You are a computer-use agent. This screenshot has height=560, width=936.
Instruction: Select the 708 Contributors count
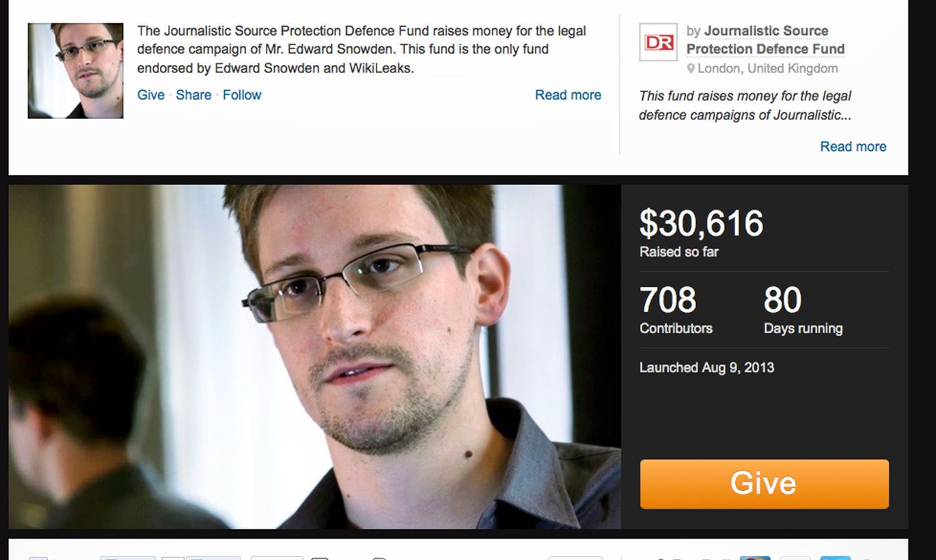(676, 310)
